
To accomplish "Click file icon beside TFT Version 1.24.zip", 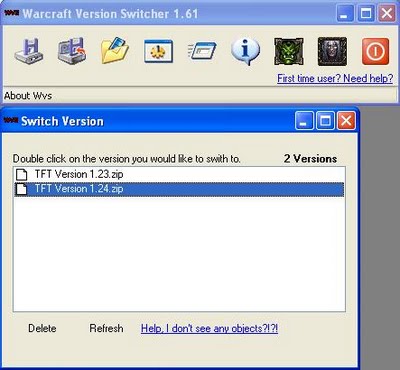I will pyautogui.click(x=22, y=189).
